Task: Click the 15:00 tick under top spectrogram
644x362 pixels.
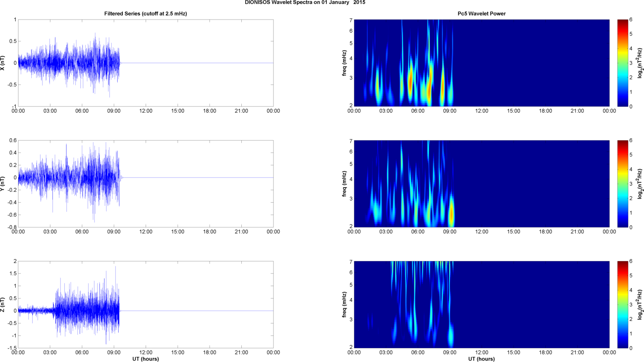Action: (514, 111)
